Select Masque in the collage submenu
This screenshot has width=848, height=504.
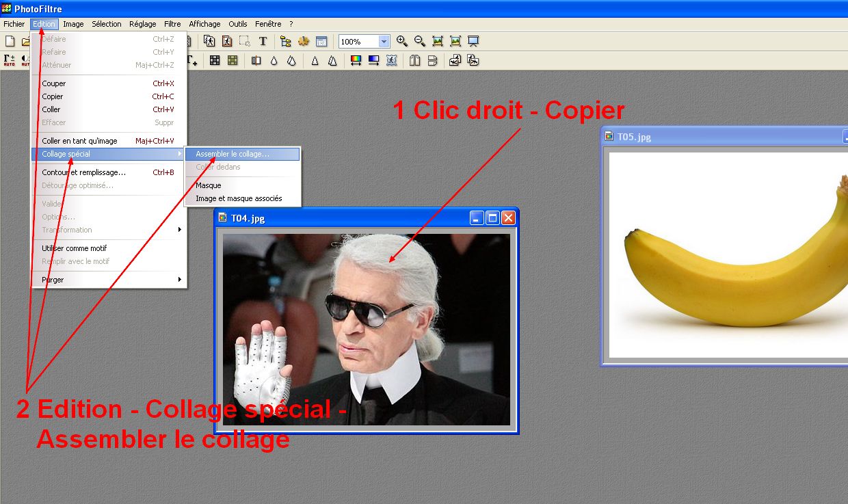click(209, 185)
